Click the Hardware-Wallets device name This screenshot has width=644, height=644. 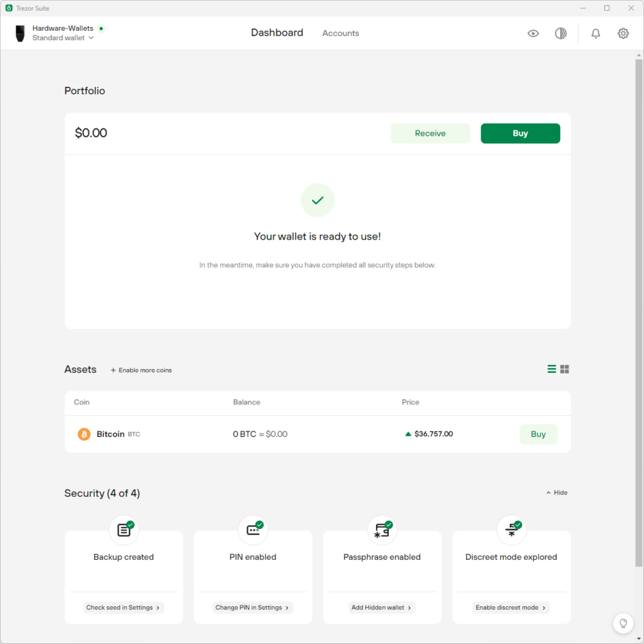coord(63,28)
